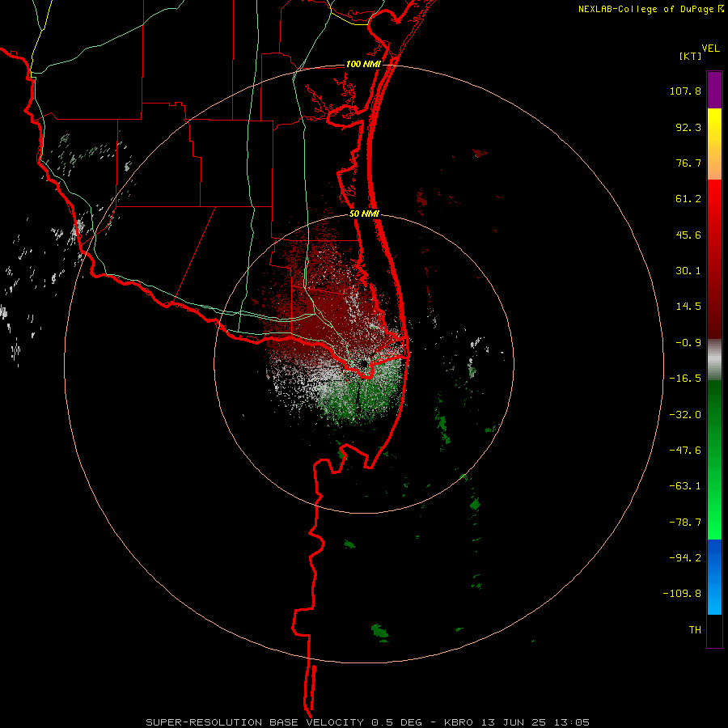Click the Super-Resolution Base Velocity caption text
The height and width of the screenshot is (728, 728).
(368, 722)
